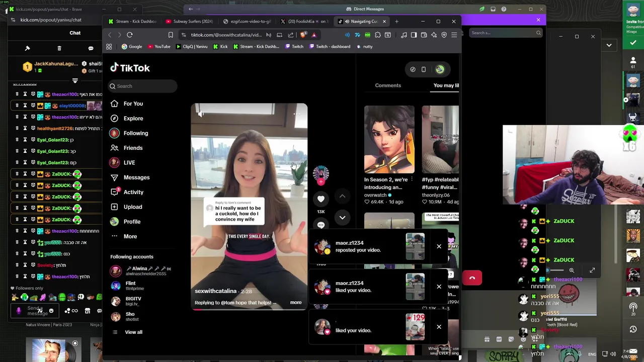Like the video with the heart icon
The height and width of the screenshot is (362, 644).
[321, 199]
